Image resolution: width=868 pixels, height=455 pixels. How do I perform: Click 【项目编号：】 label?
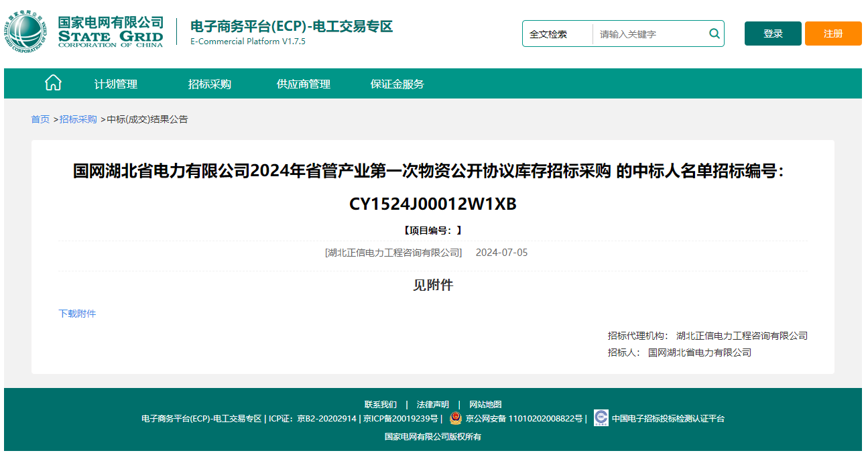[x=433, y=231]
